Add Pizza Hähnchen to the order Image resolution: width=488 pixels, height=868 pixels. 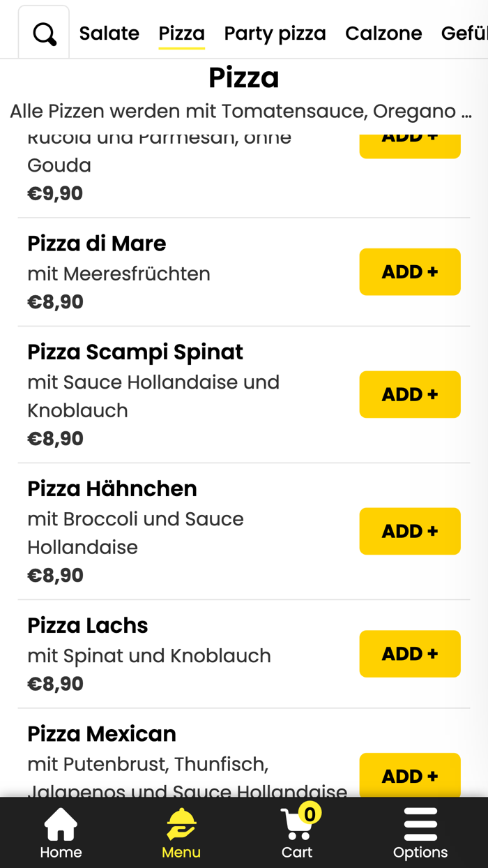[x=410, y=531]
